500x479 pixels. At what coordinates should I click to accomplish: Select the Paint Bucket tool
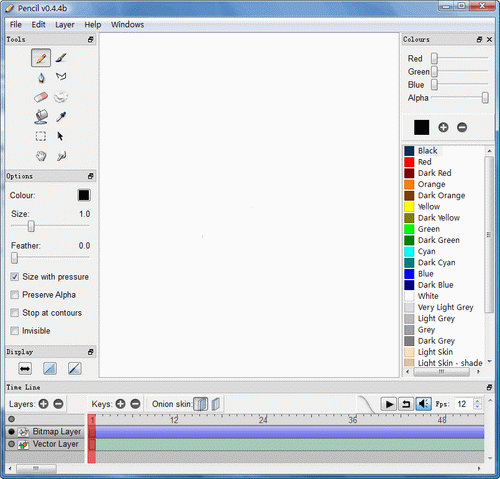[41, 117]
